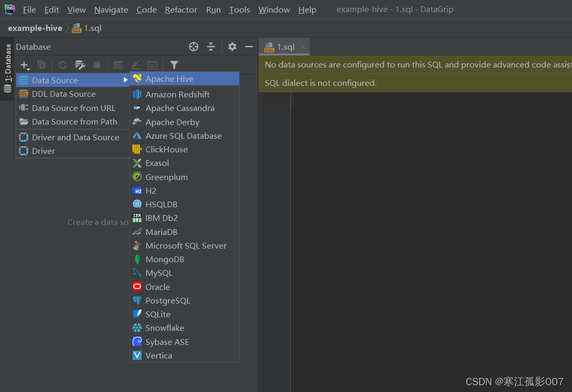Select Apache Cassandra data source
572x392 pixels.
(185, 108)
